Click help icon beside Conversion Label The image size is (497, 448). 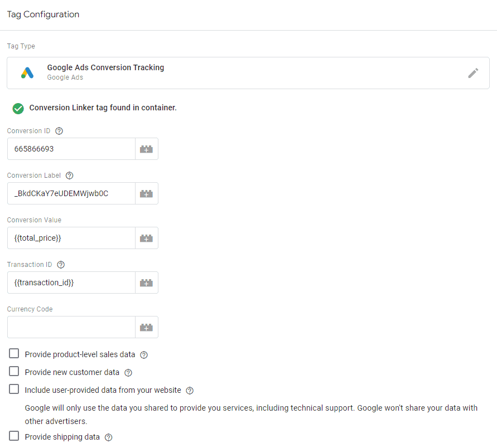click(x=69, y=176)
